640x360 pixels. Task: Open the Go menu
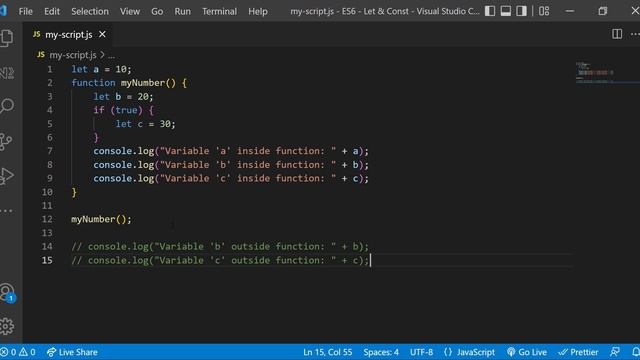click(x=157, y=11)
